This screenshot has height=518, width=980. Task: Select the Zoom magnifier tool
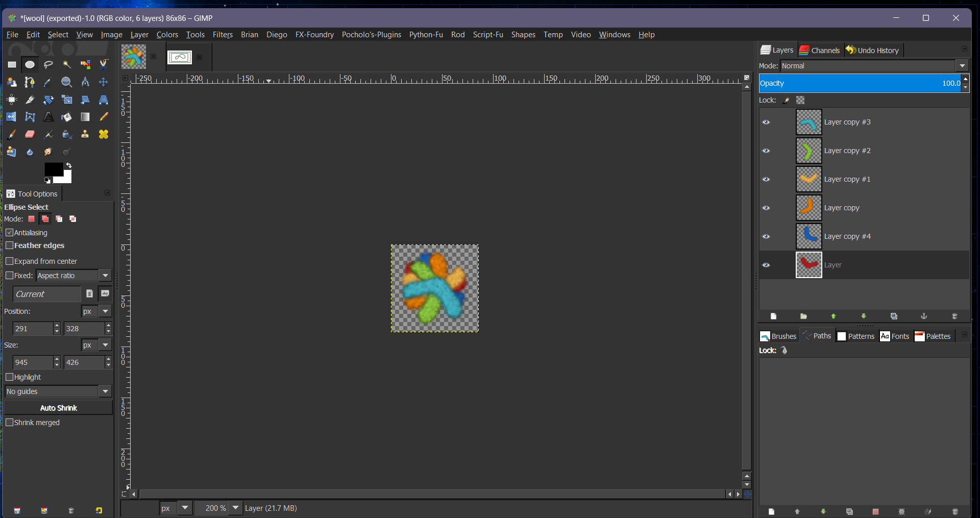coord(67,82)
